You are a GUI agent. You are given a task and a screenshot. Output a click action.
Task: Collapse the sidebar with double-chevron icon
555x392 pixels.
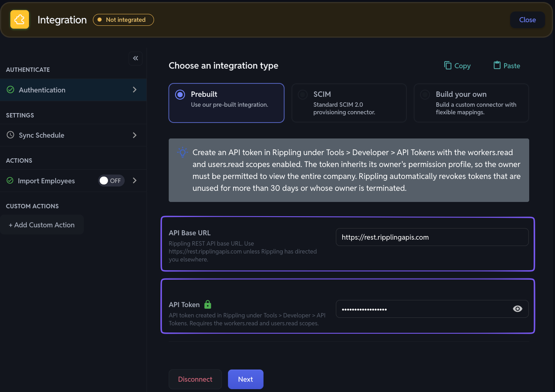pos(135,58)
